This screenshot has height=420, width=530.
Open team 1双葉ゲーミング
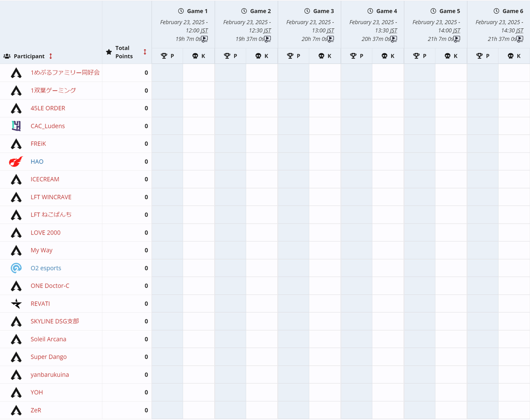click(x=53, y=90)
